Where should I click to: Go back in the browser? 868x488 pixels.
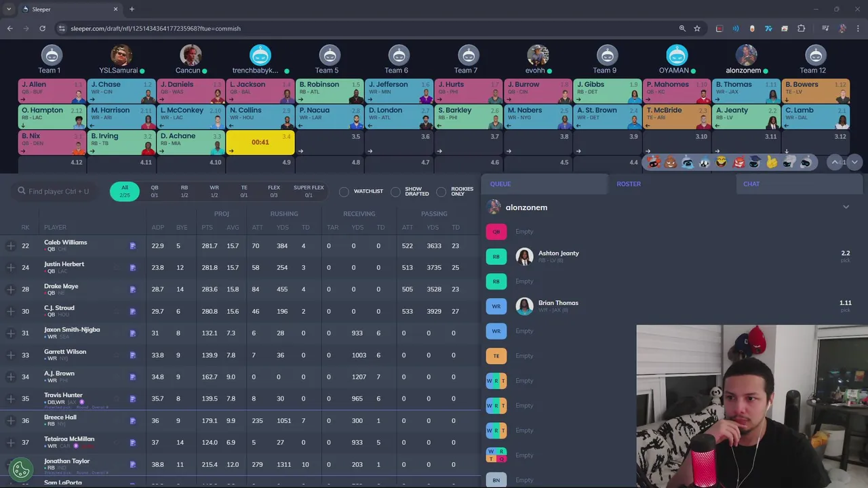(x=9, y=28)
